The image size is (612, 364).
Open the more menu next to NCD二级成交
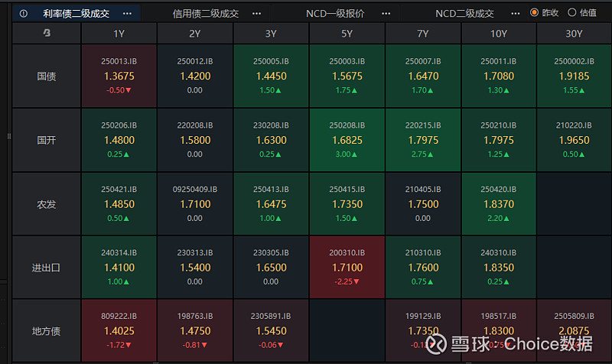pos(516,14)
